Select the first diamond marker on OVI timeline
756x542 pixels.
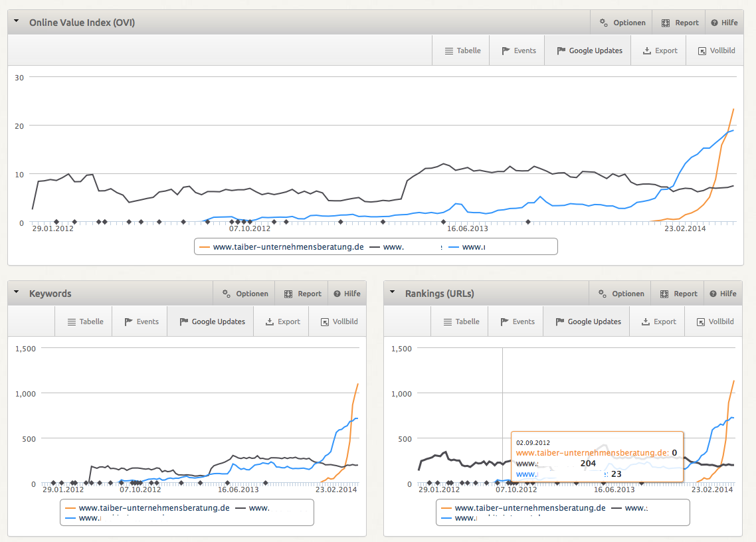pos(56,222)
